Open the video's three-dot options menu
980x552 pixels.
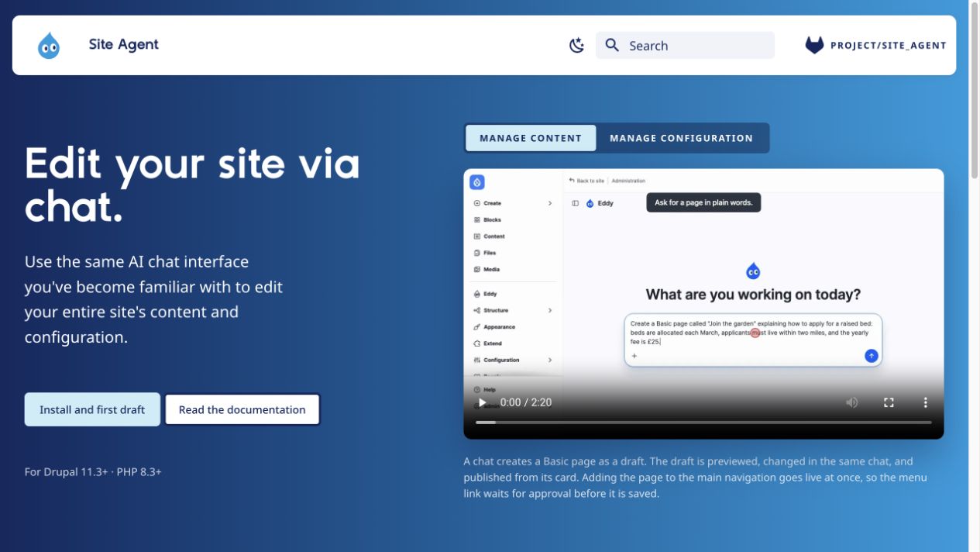coord(925,402)
